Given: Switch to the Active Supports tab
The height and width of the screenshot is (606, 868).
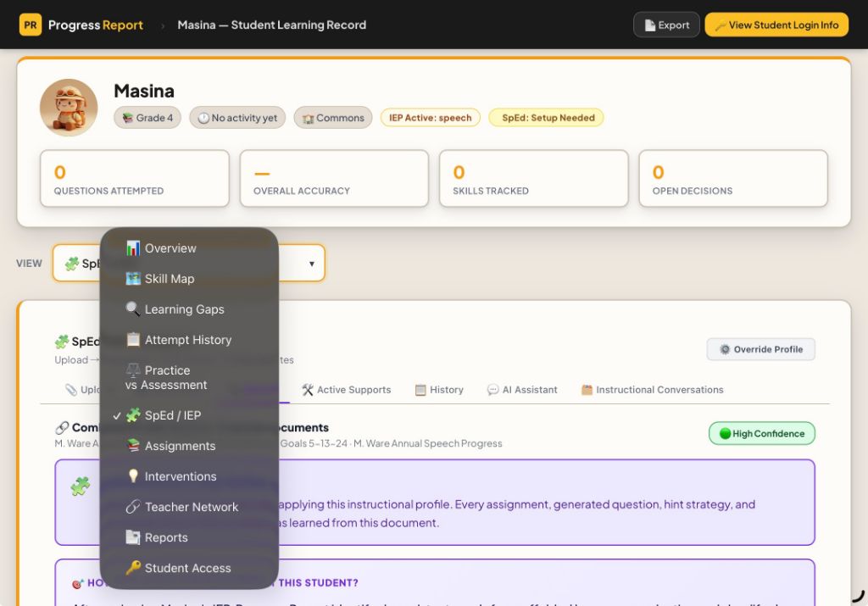Looking at the screenshot, I should click(346, 390).
